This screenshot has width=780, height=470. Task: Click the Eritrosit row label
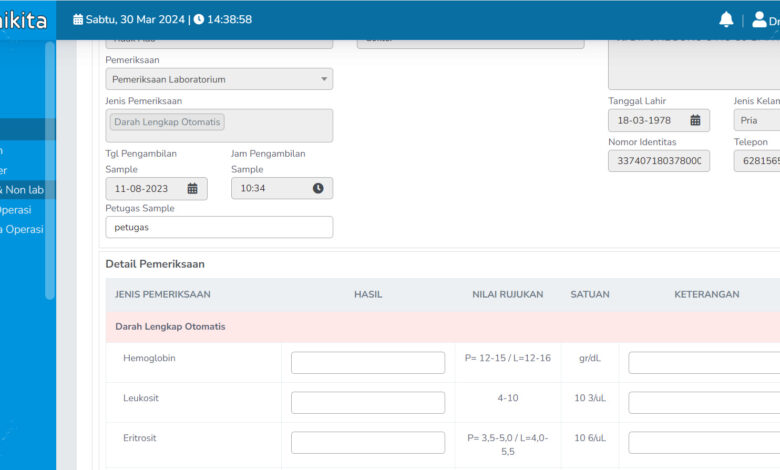click(x=140, y=438)
